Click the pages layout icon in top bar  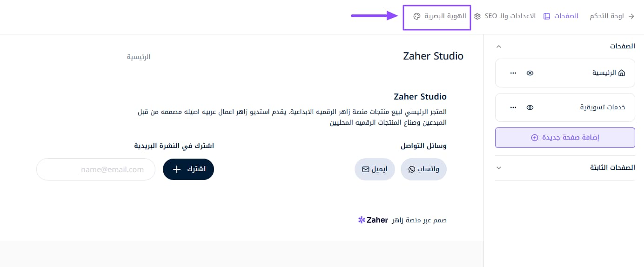click(x=547, y=17)
